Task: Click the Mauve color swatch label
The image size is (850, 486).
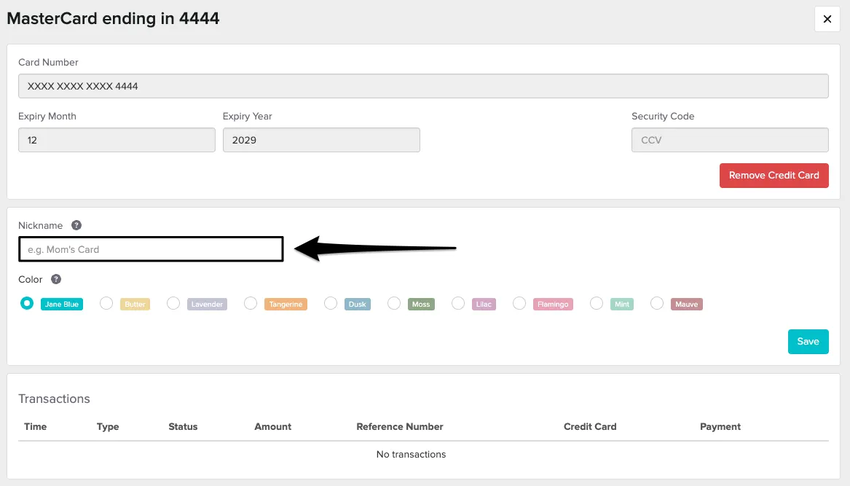Action: click(x=686, y=304)
